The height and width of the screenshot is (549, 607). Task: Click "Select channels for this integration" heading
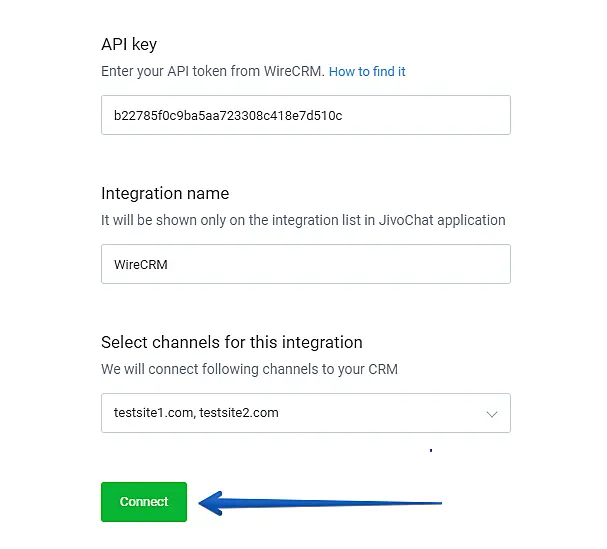pyautogui.click(x=231, y=342)
